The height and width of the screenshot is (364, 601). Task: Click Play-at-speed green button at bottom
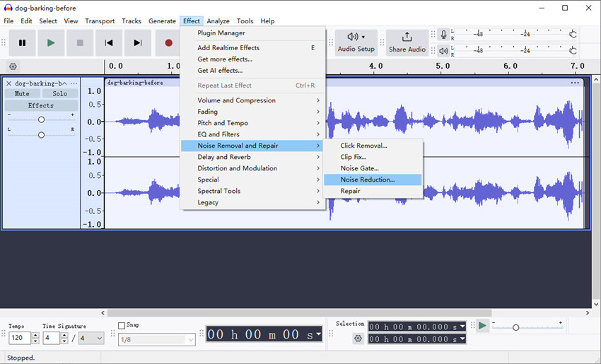click(x=482, y=326)
